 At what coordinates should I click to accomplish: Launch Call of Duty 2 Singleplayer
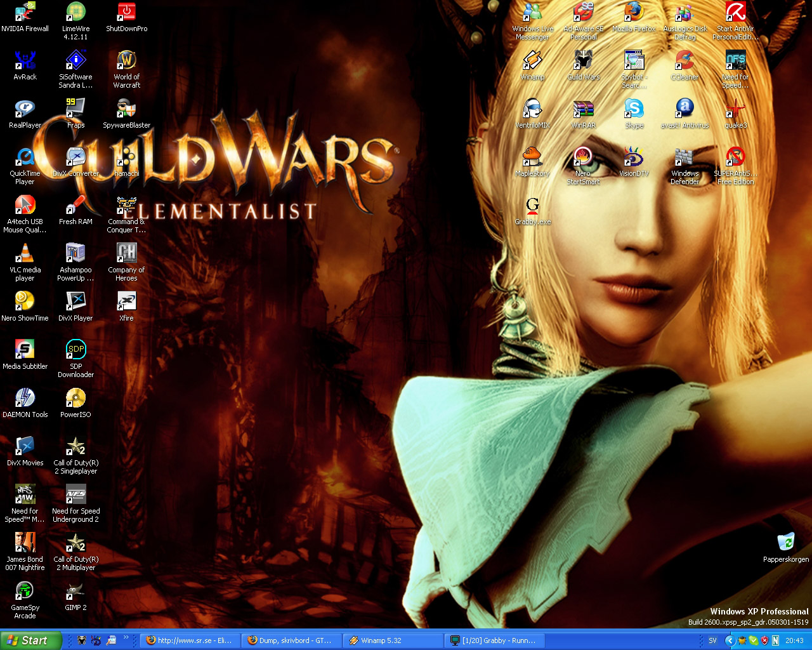(x=75, y=456)
